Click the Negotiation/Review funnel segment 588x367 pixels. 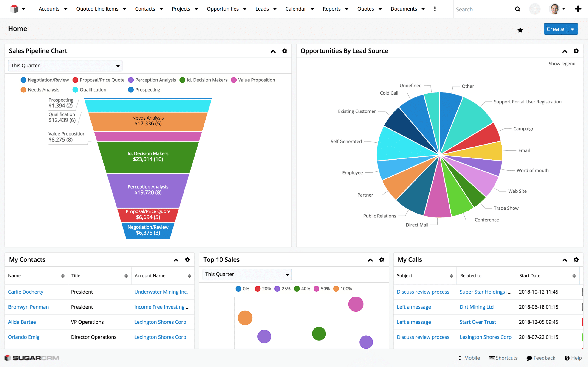coord(148,230)
